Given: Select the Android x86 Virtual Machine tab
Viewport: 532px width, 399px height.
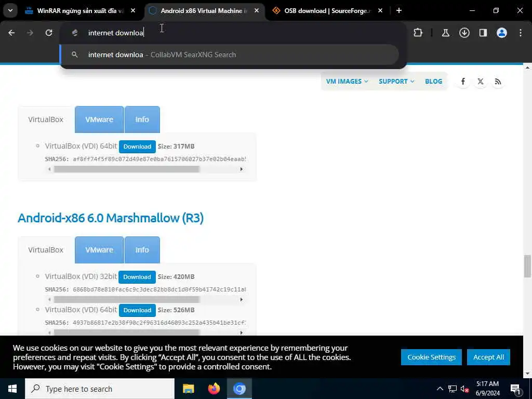Looking at the screenshot, I should (205, 10).
